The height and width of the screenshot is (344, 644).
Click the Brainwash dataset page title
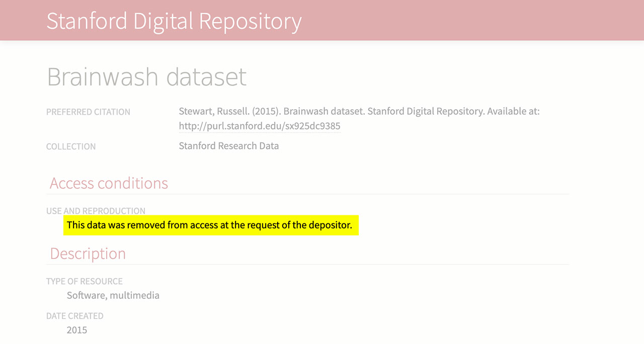146,76
